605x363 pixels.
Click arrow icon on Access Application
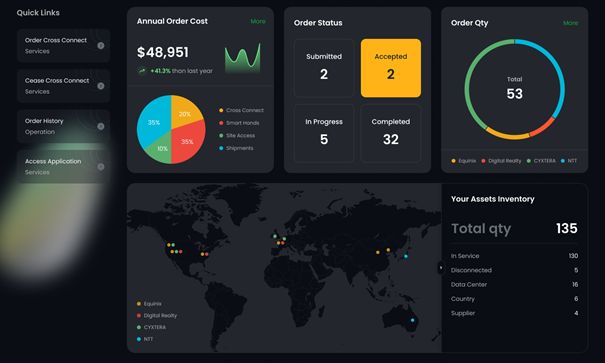click(x=101, y=167)
